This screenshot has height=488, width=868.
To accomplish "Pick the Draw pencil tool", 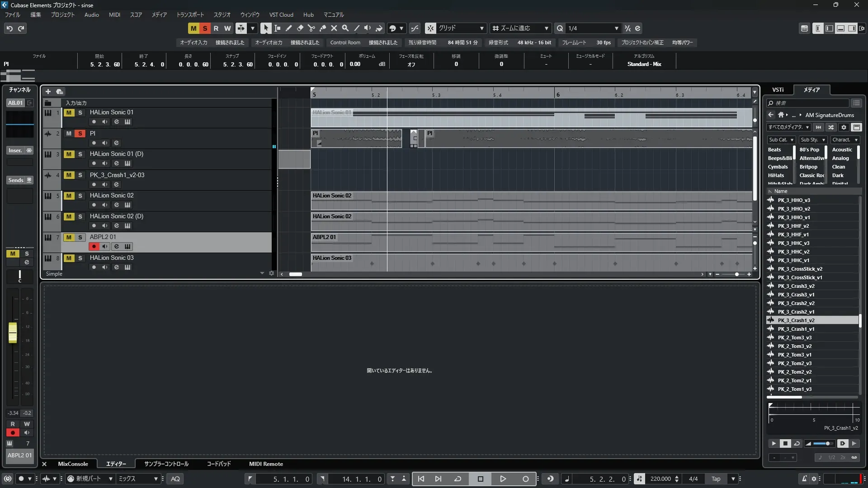I will pos(288,28).
